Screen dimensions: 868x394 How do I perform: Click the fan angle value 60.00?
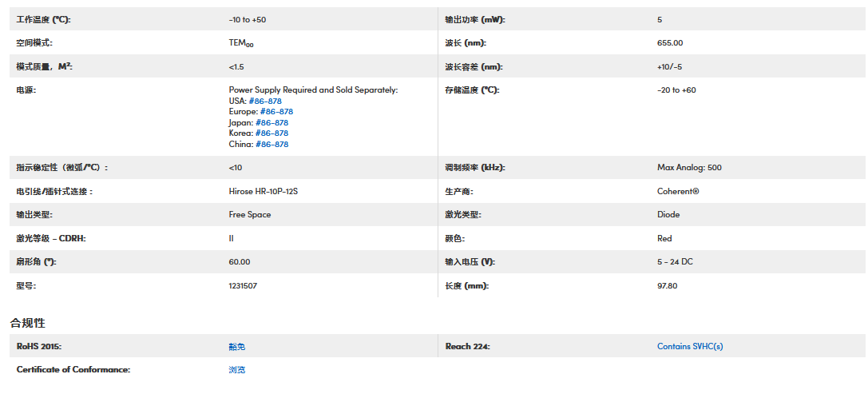click(x=240, y=262)
